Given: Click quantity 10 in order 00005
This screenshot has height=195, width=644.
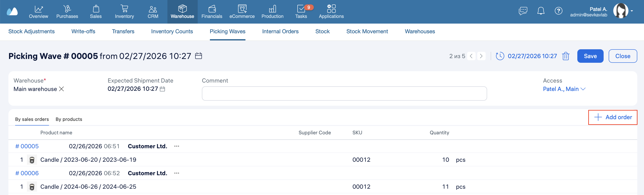Looking at the screenshot, I should tap(445, 160).
